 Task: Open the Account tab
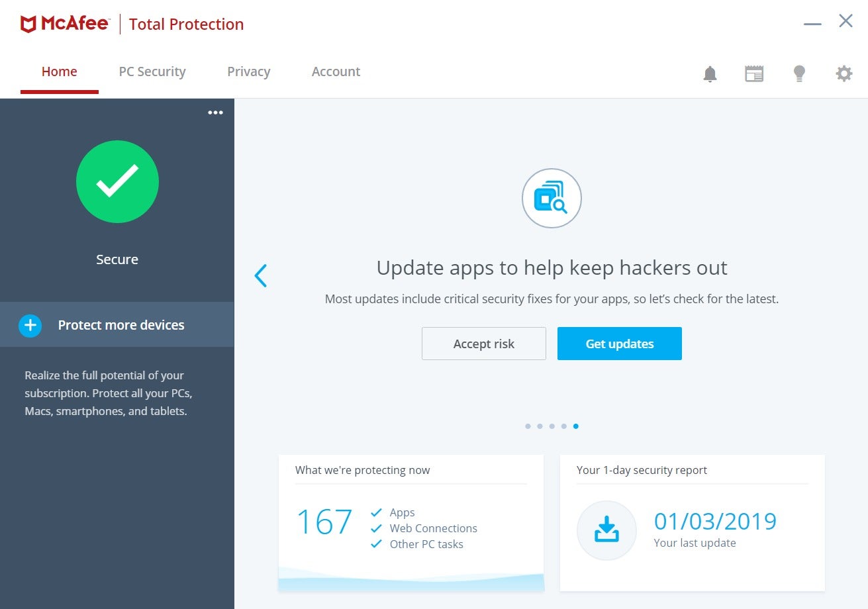pyautogui.click(x=336, y=71)
